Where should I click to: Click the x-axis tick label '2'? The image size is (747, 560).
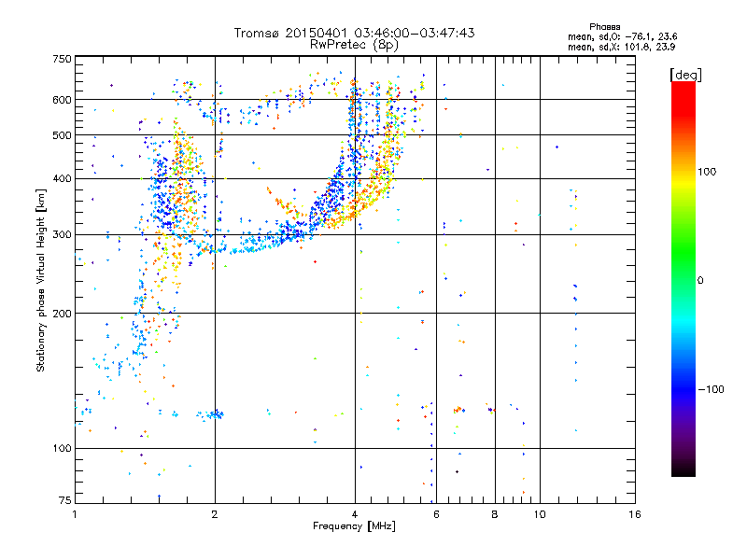pyautogui.click(x=215, y=514)
